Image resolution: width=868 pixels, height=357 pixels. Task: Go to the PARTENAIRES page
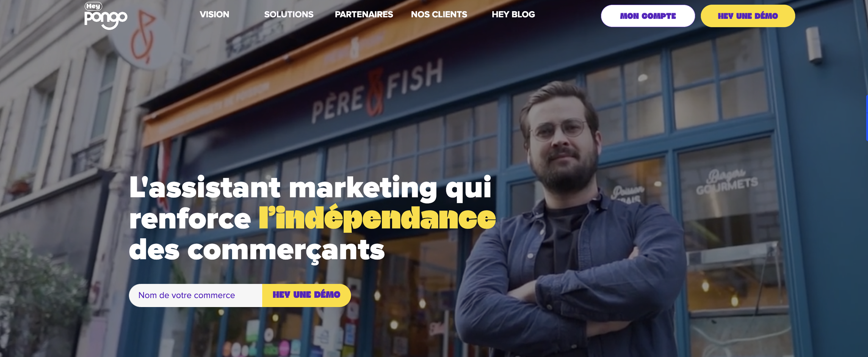(364, 15)
